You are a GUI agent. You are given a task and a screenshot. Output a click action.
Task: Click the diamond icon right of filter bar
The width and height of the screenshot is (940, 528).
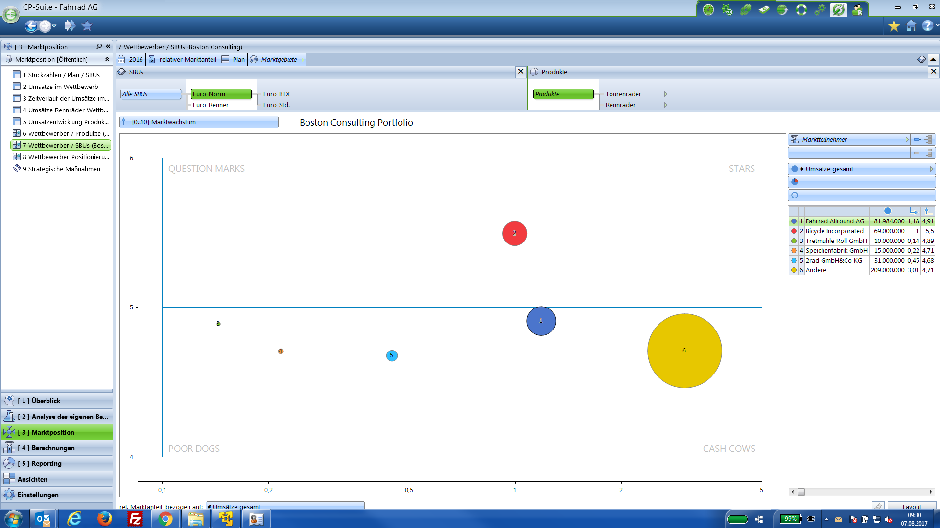click(x=921, y=59)
